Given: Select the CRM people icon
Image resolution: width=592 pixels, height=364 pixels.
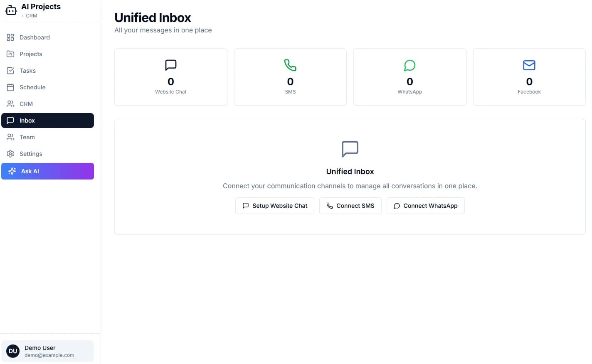Looking at the screenshot, I should [x=10, y=103].
